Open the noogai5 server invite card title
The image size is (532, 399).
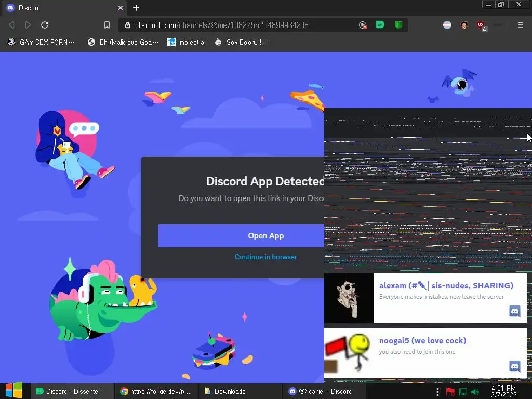click(x=422, y=340)
